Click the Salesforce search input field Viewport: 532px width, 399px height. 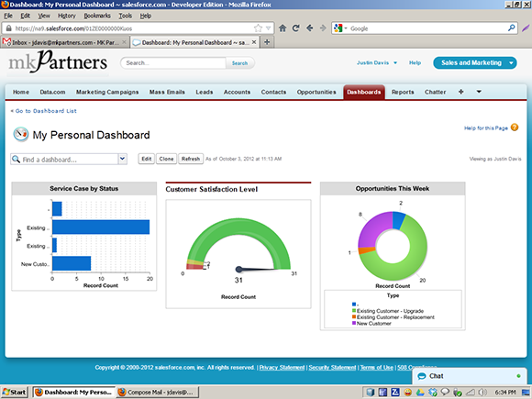[173, 62]
